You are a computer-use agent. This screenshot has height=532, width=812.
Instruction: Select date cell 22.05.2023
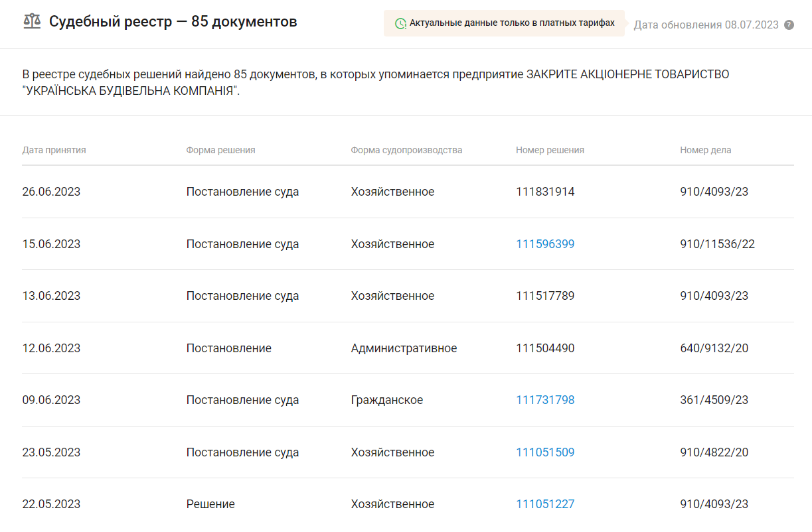click(x=51, y=504)
